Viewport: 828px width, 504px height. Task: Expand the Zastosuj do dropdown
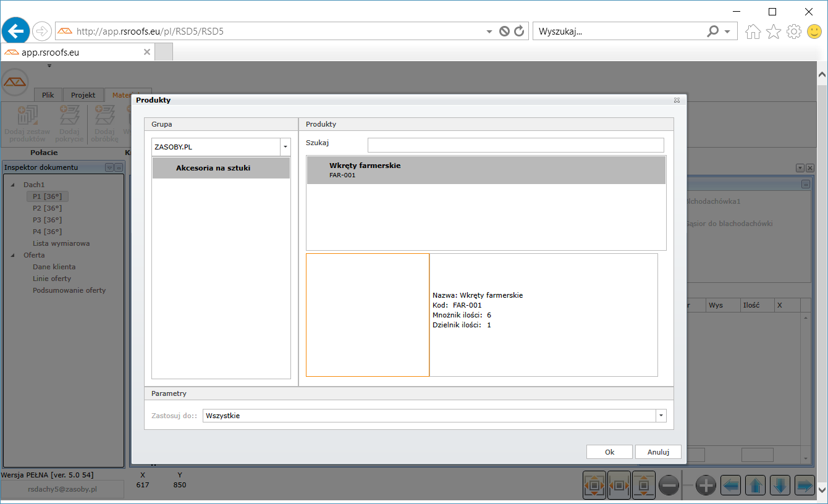pyautogui.click(x=661, y=416)
